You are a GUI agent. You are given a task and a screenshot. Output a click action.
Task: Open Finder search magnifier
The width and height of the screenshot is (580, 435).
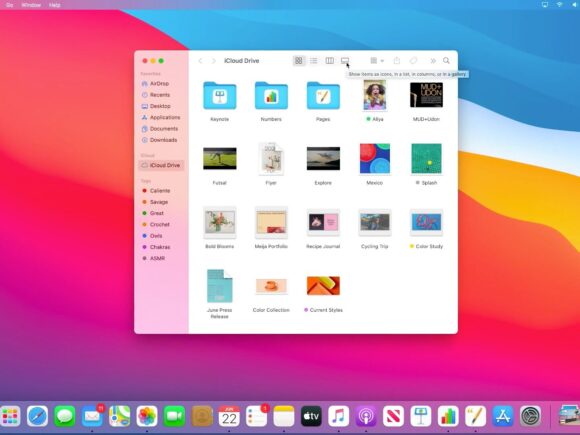tap(446, 61)
